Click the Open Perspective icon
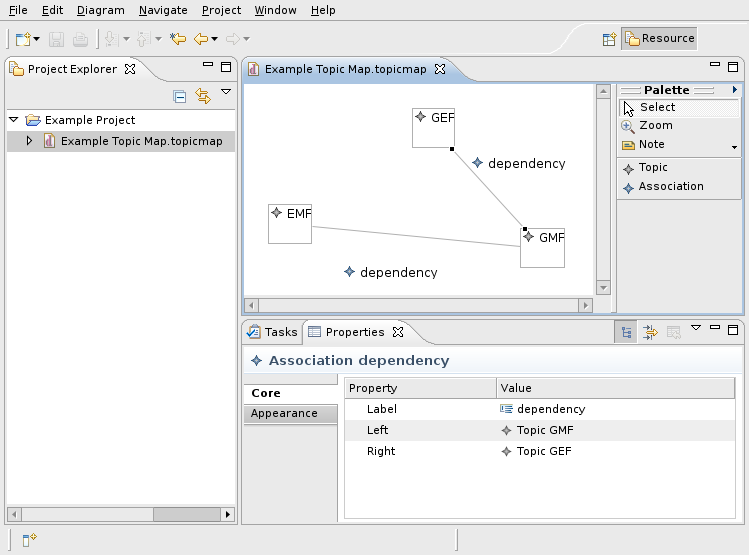The width and height of the screenshot is (749, 555). point(609,39)
